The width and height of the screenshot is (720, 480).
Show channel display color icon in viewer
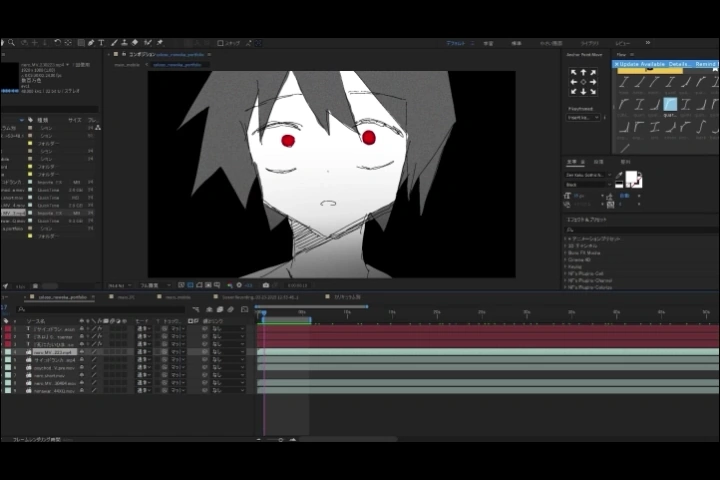coord(230,285)
